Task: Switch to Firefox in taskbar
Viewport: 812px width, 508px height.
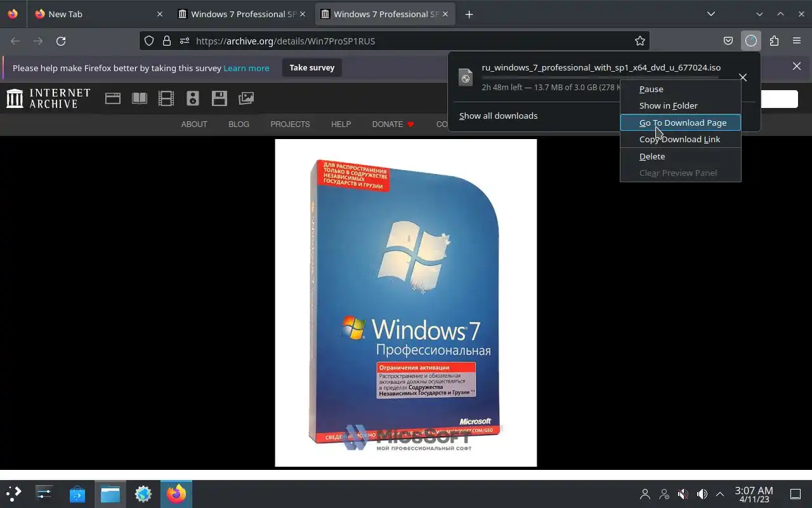Action: coord(176,493)
